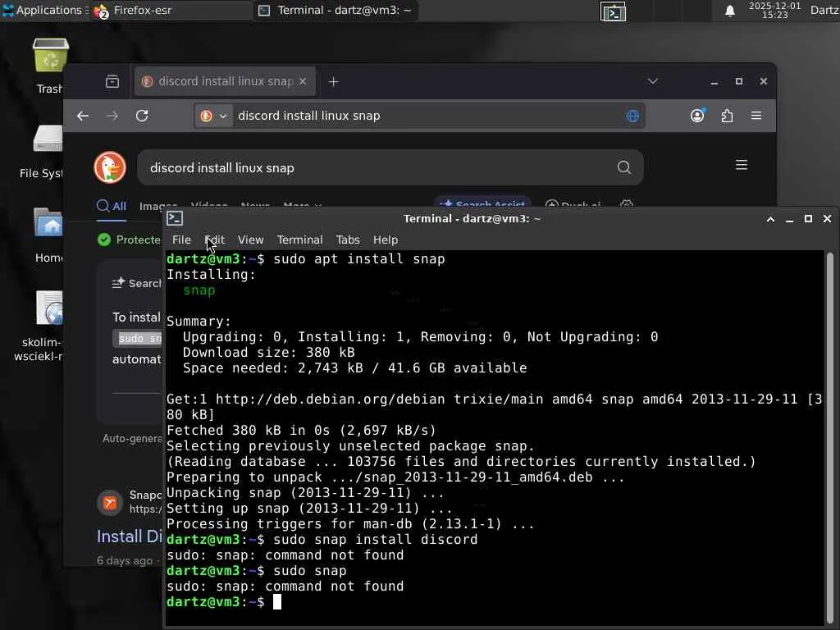Click the terminal prompt cursor line
The height and width of the screenshot is (630, 840).
[x=224, y=601]
